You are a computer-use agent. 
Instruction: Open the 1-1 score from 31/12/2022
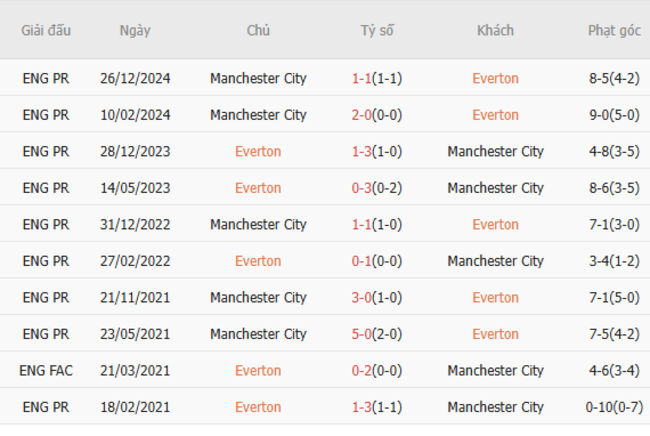pos(361,225)
